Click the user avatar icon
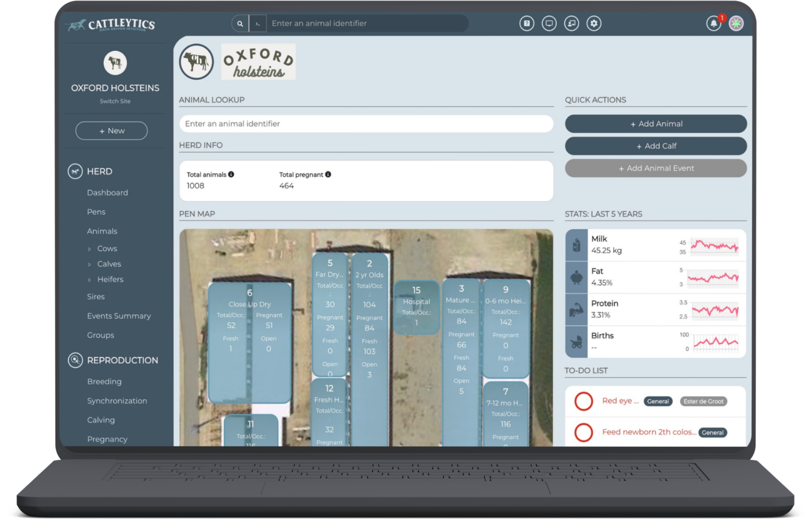The image size is (812, 520). (x=736, y=24)
